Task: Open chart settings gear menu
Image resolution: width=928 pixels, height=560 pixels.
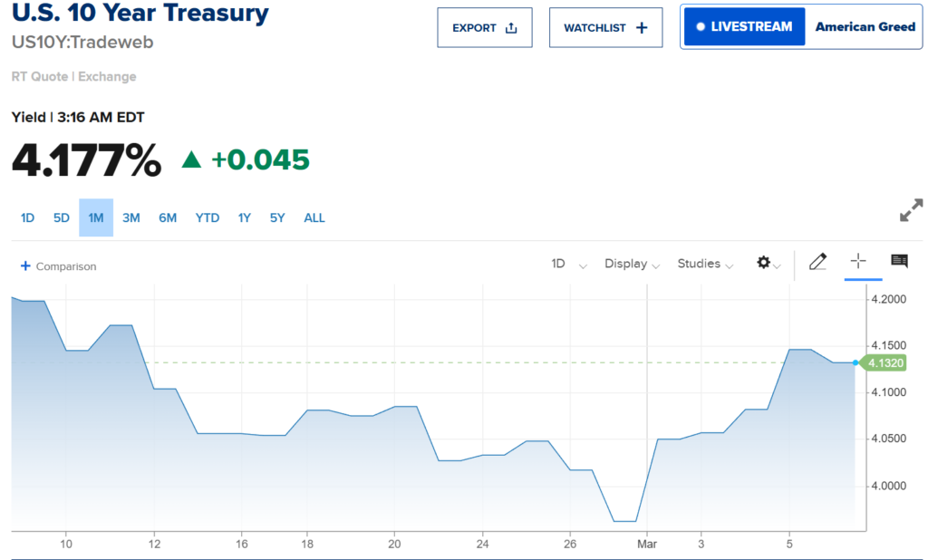Action: 768,263
